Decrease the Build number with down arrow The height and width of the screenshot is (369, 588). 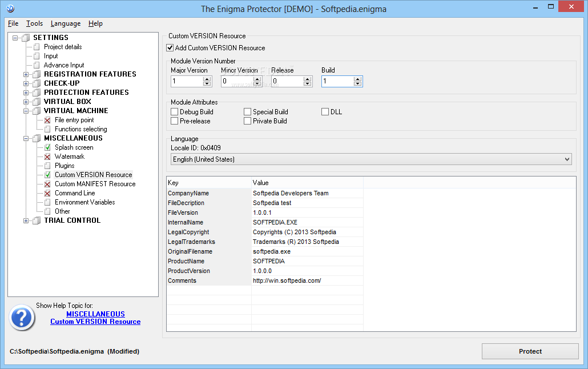point(358,83)
